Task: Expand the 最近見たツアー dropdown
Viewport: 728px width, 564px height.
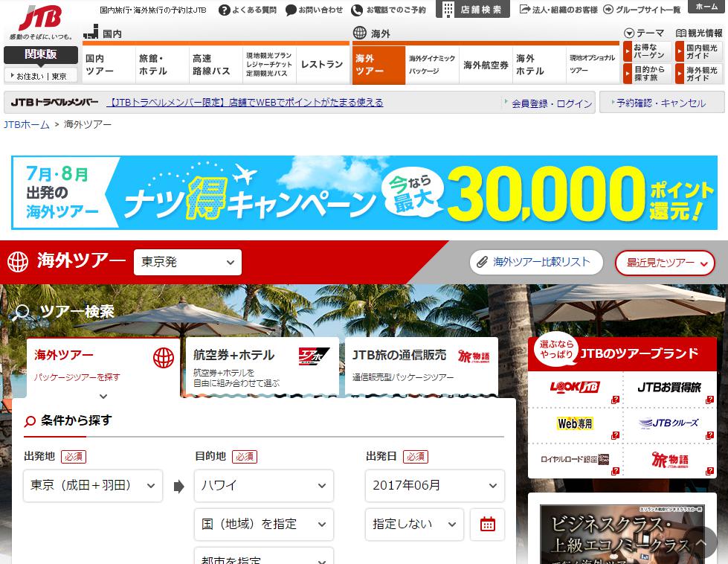Action: point(665,263)
